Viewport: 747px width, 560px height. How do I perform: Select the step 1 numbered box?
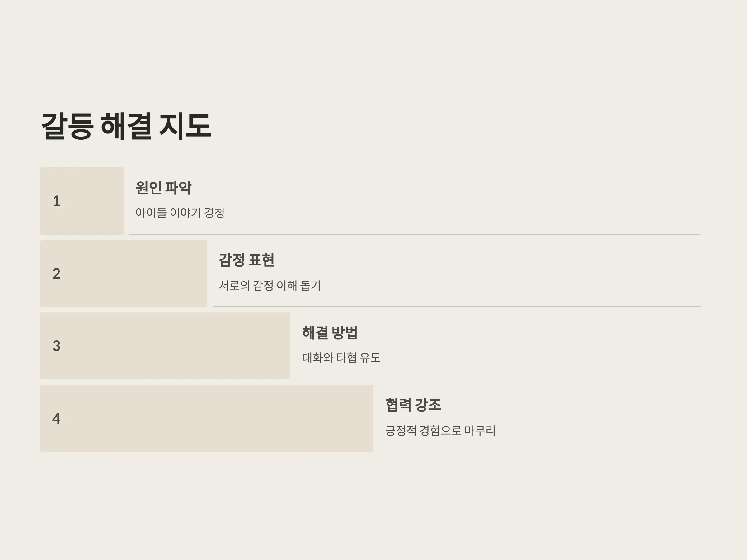(x=82, y=201)
